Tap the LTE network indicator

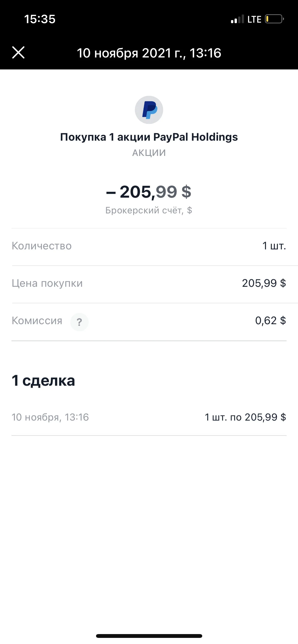[x=254, y=19]
